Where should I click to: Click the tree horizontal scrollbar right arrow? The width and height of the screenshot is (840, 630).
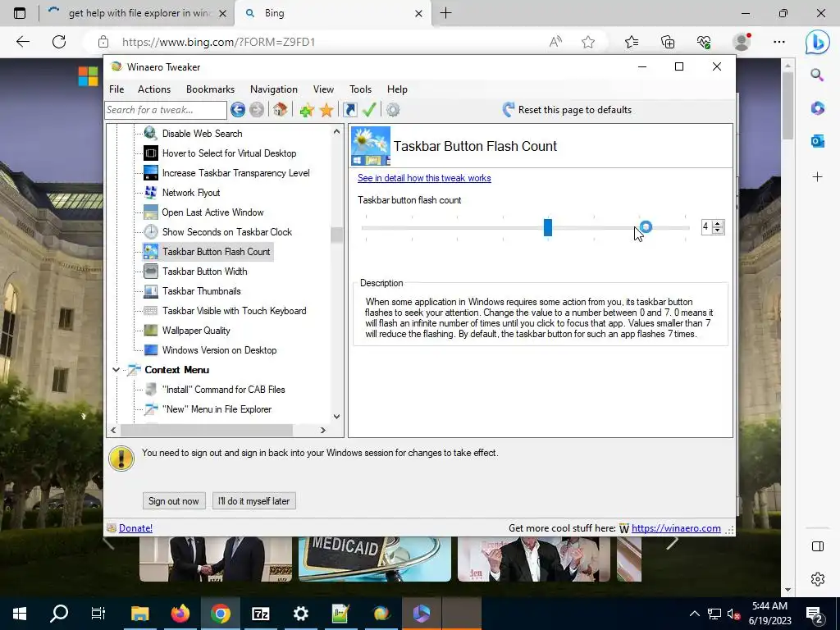coord(322,430)
